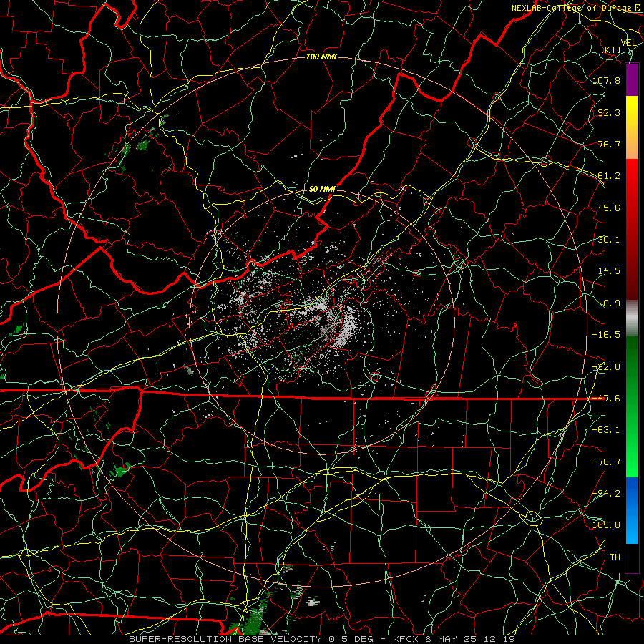Viewport: 644px width, 644px height.
Task: Select the 61.2 value on velocity scale
Action: coord(609,176)
